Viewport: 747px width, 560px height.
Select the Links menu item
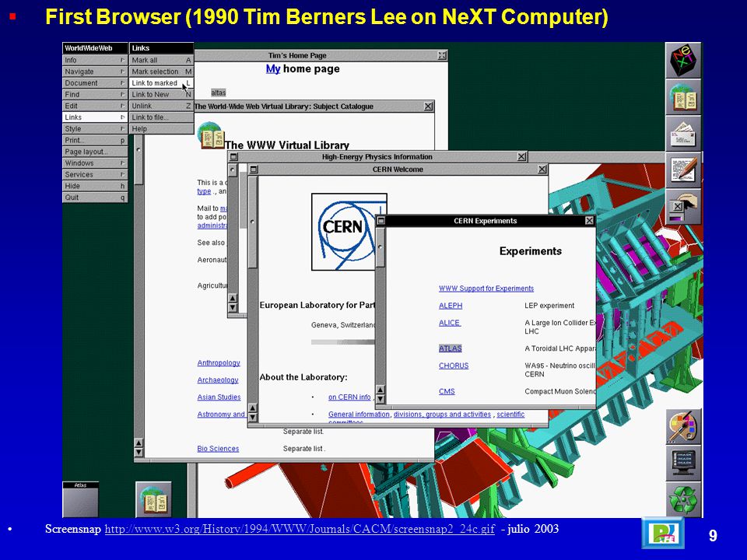tap(95, 117)
